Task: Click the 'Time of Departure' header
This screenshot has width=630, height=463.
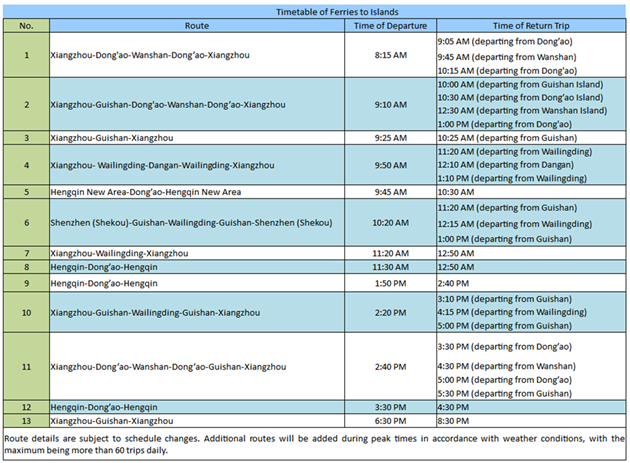Action: pos(391,26)
